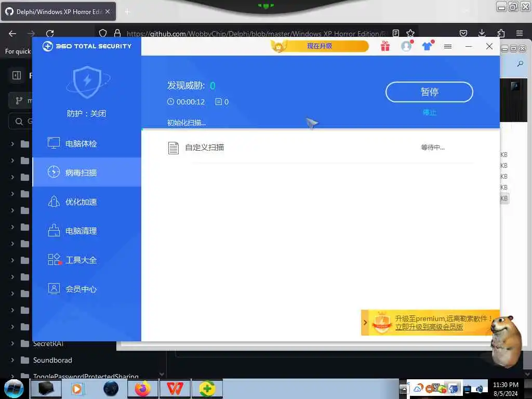Select the Delphi/Windows XP Horror Edition tab
This screenshot has width=532, height=399.
coord(58,11)
